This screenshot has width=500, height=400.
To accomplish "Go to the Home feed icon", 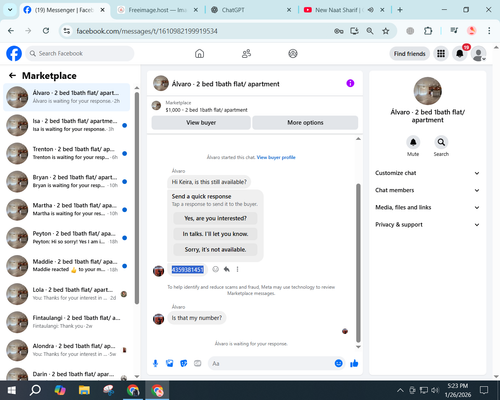I will click(x=199, y=53).
